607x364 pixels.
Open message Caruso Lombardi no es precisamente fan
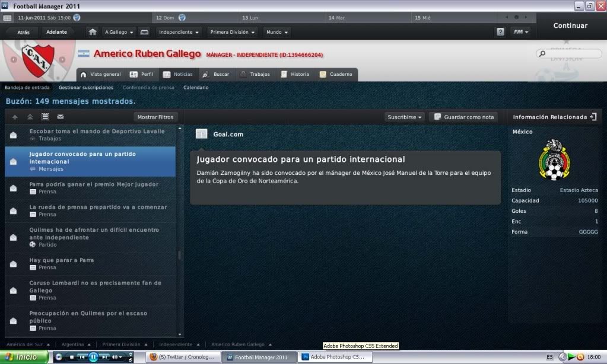(x=90, y=290)
